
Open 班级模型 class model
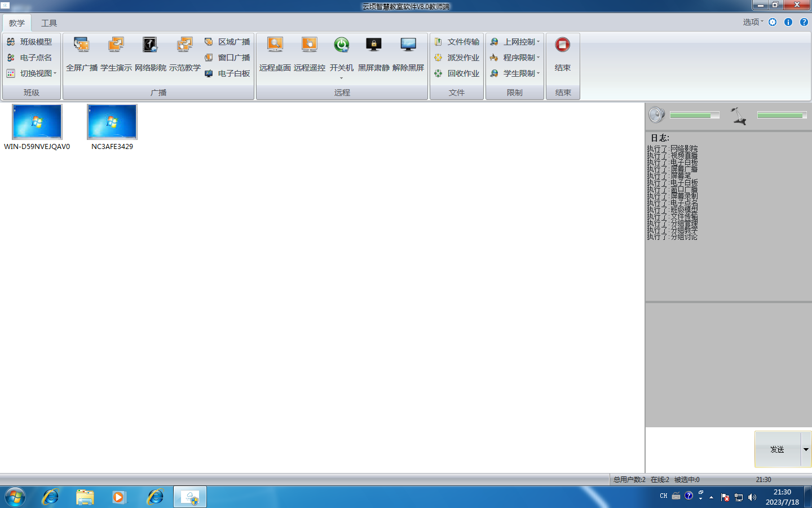click(29, 42)
